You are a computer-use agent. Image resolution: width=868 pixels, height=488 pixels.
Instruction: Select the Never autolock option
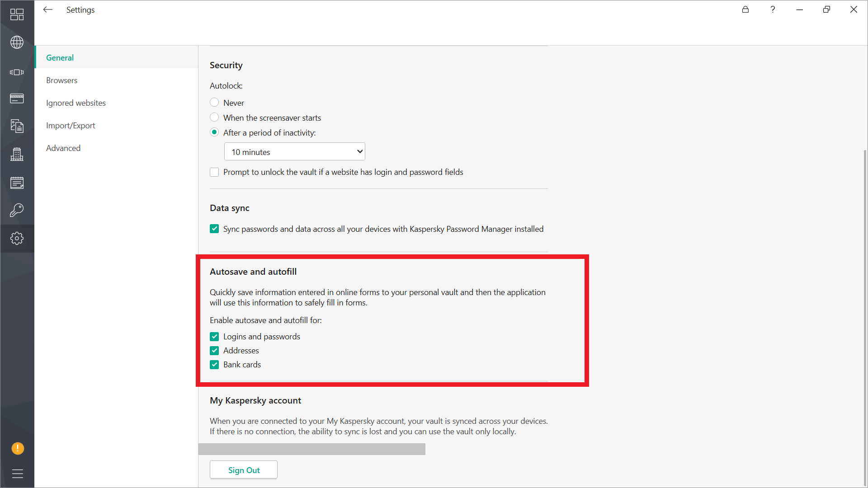click(214, 103)
